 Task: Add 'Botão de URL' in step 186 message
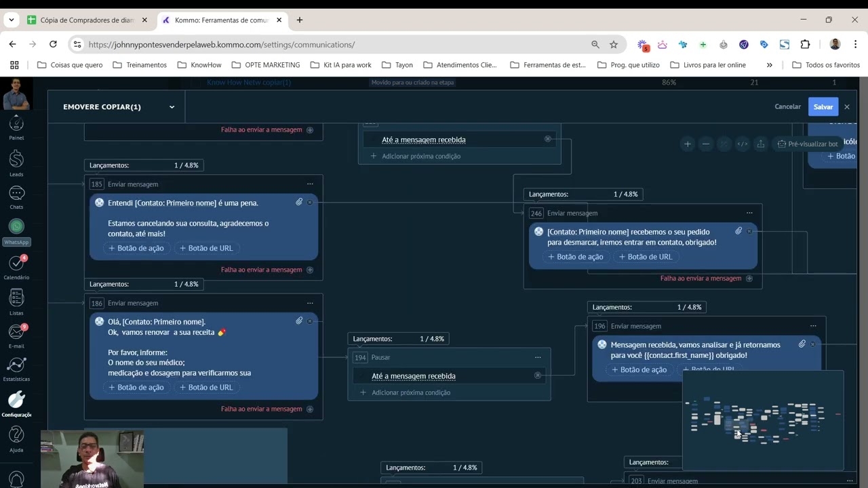tap(206, 387)
